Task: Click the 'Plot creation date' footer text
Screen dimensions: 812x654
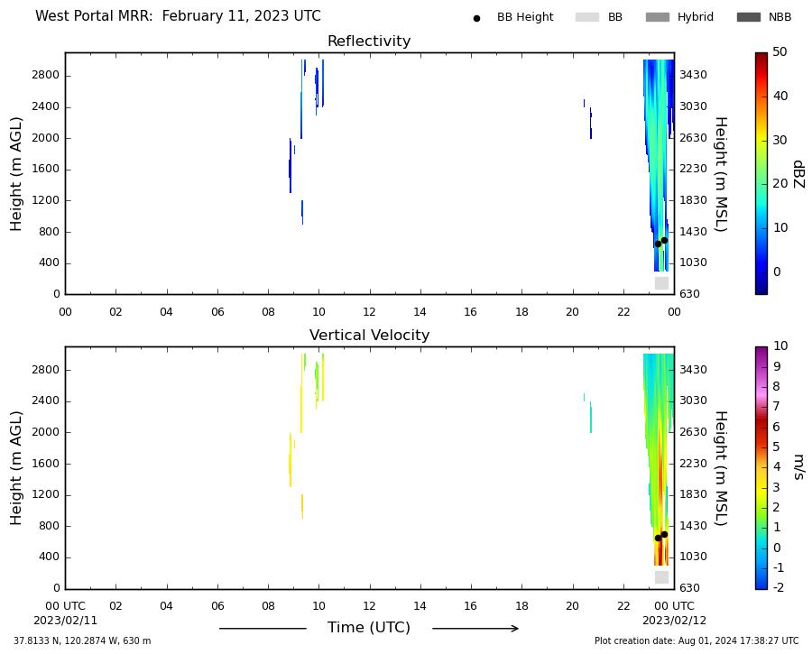Action: [697, 641]
